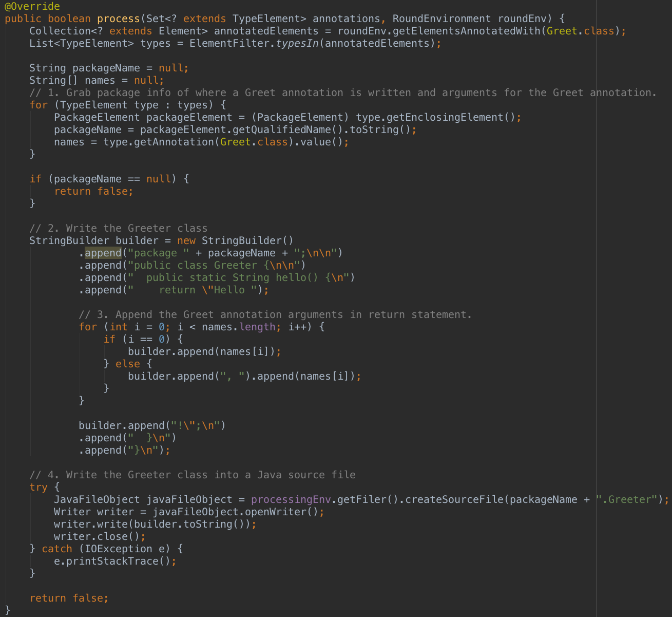Click the italic typesIn method call
This screenshot has height=617, width=672.
(x=297, y=44)
